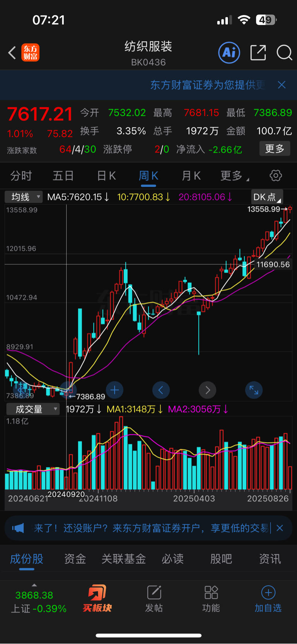This screenshot has height=644, width=297.
Task: Open the 更多 quote details button
Action: pos(275,149)
